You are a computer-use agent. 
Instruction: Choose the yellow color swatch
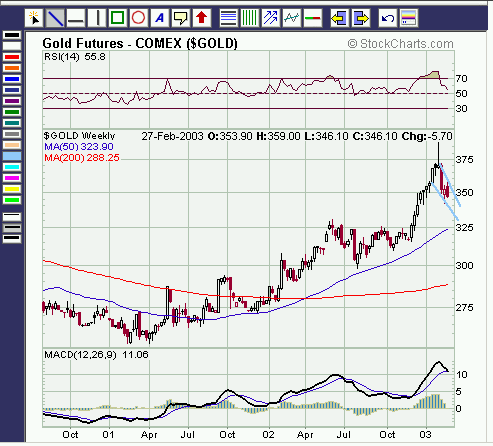coord(12,189)
